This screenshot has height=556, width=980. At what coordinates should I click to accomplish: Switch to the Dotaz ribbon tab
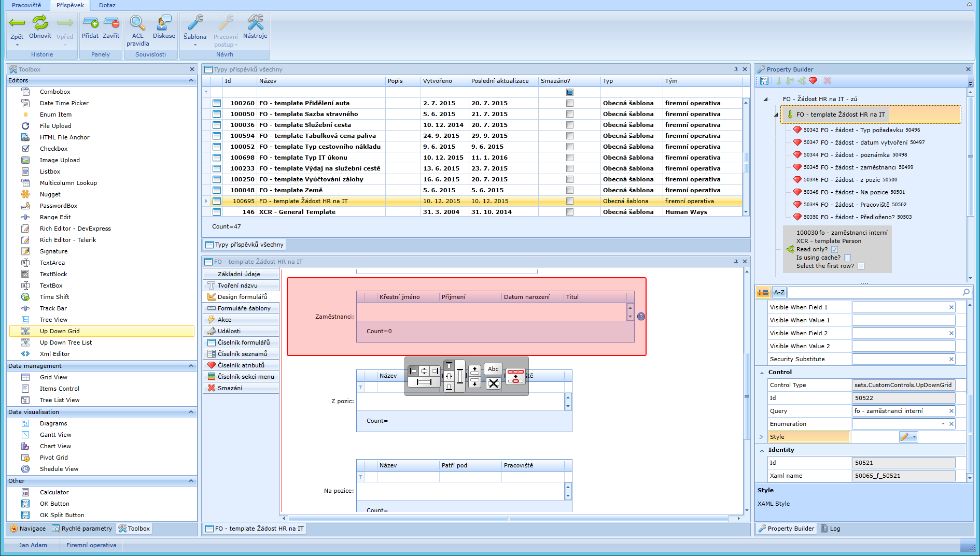pos(107,5)
